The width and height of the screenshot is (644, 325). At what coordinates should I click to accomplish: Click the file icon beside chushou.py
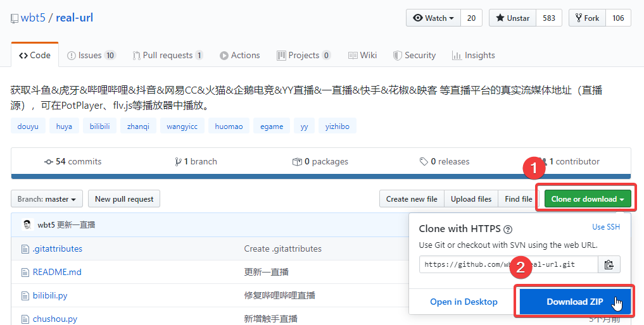coord(25,319)
